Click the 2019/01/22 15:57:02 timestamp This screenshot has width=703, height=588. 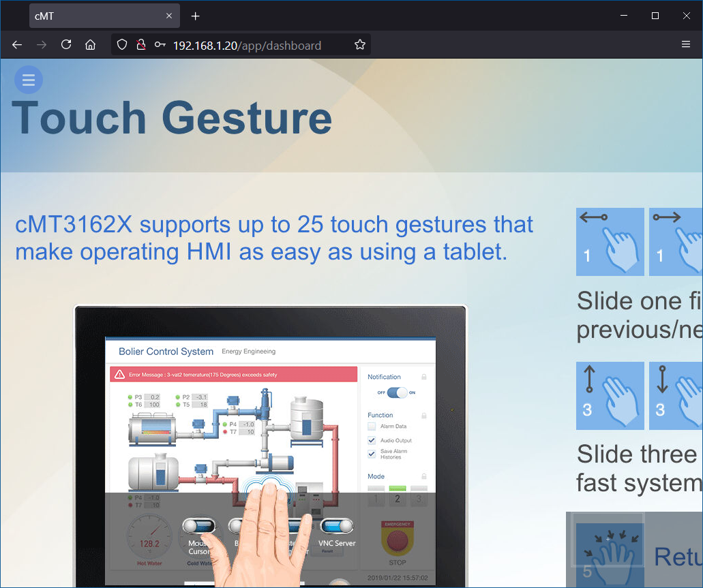point(398,578)
